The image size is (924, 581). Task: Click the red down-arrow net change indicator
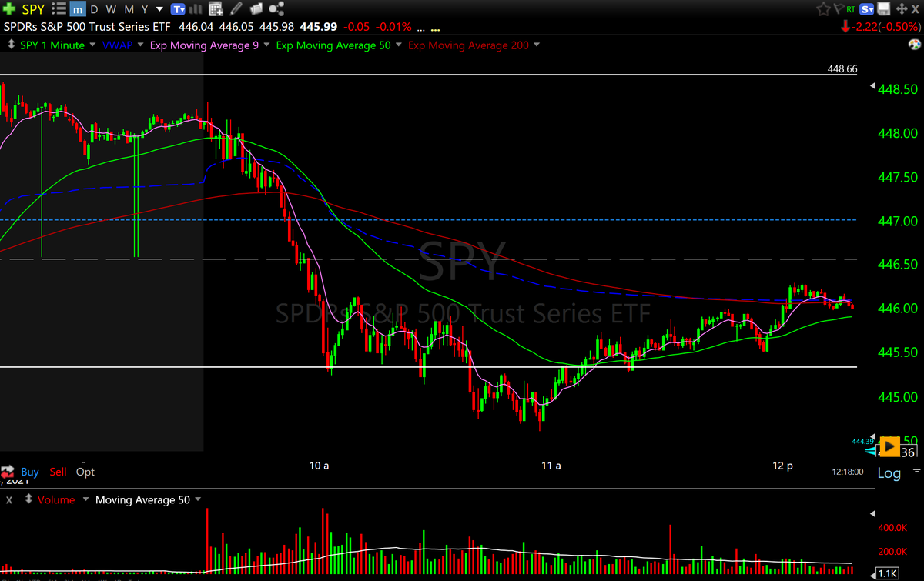click(x=845, y=27)
